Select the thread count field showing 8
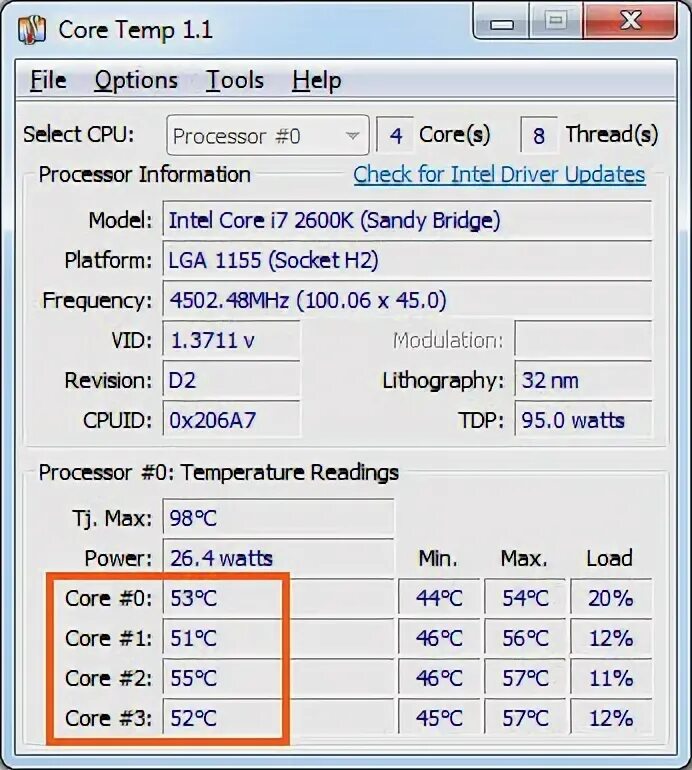 point(539,135)
